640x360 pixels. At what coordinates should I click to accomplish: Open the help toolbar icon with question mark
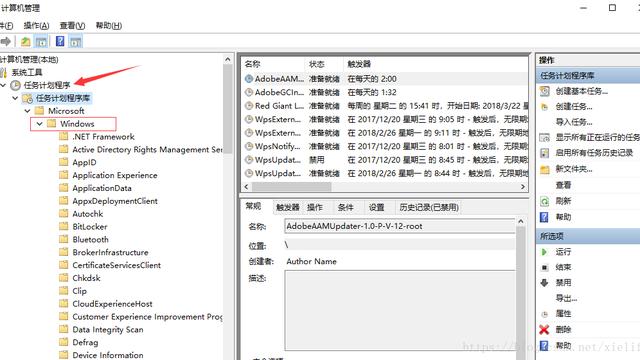pyautogui.click(x=60, y=41)
